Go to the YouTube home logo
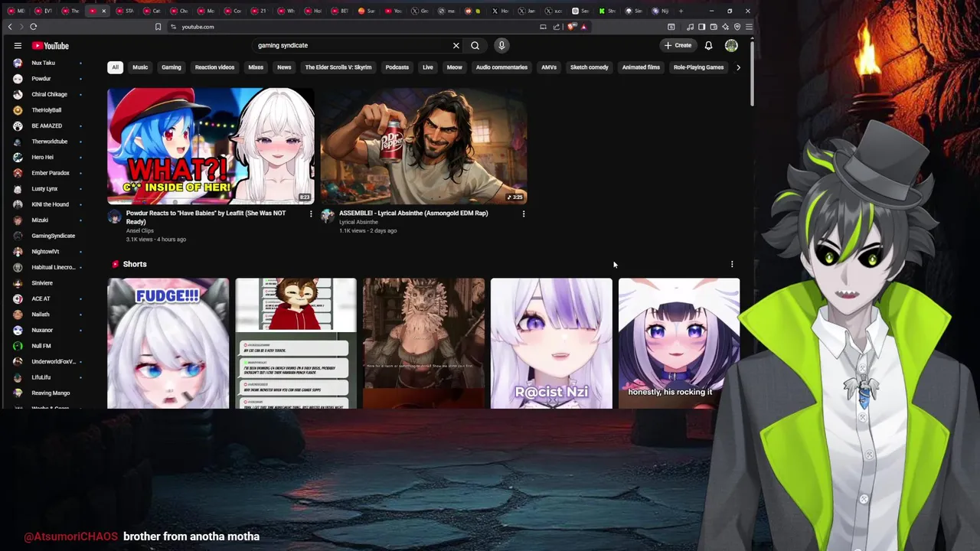The width and height of the screenshot is (980, 551). tap(51, 46)
